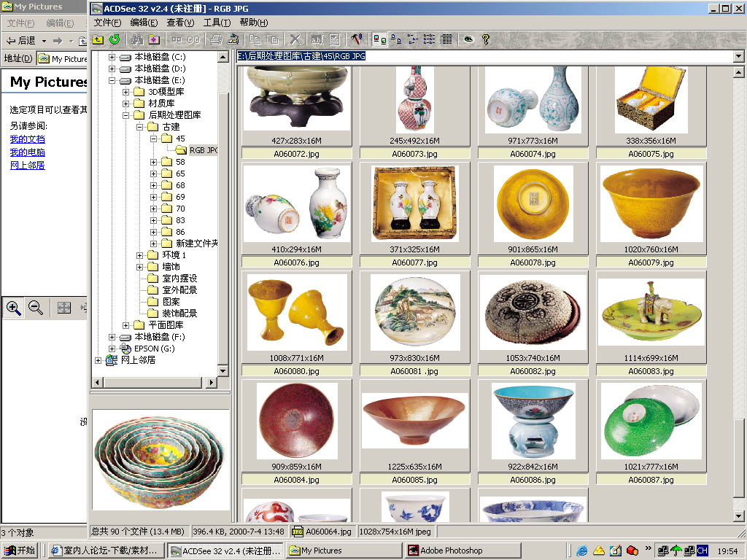Click the Copy files toolbar icon
Screen dimensions: 747x560
[255, 39]
